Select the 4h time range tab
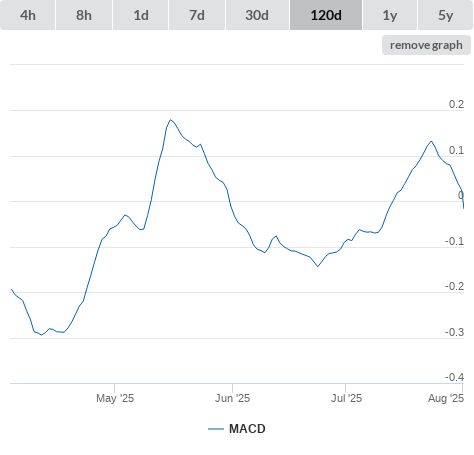 click(28, 15)
